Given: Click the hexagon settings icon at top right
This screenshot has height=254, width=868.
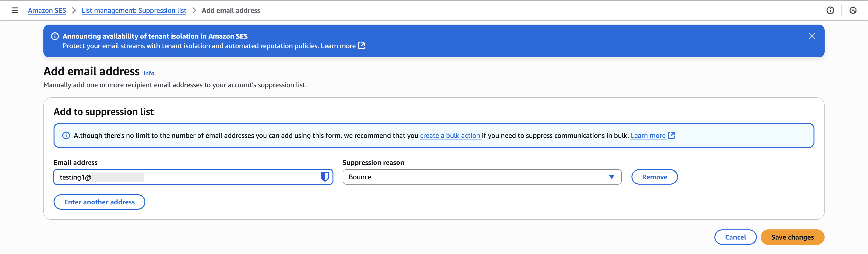Looking at the screenshot, I should [853, 10].
